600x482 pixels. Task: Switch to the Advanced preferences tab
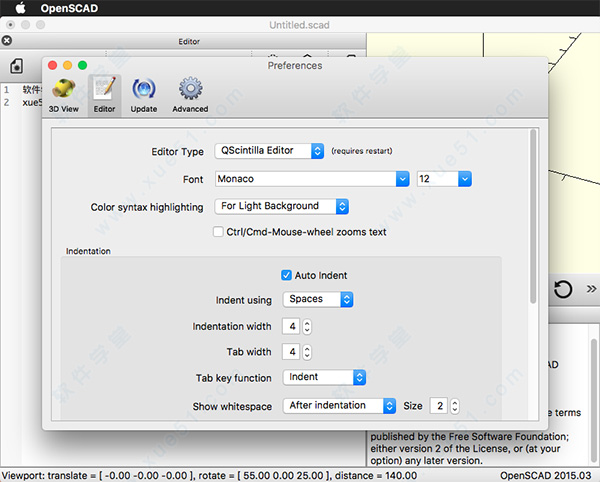click(x=190, y=96)
